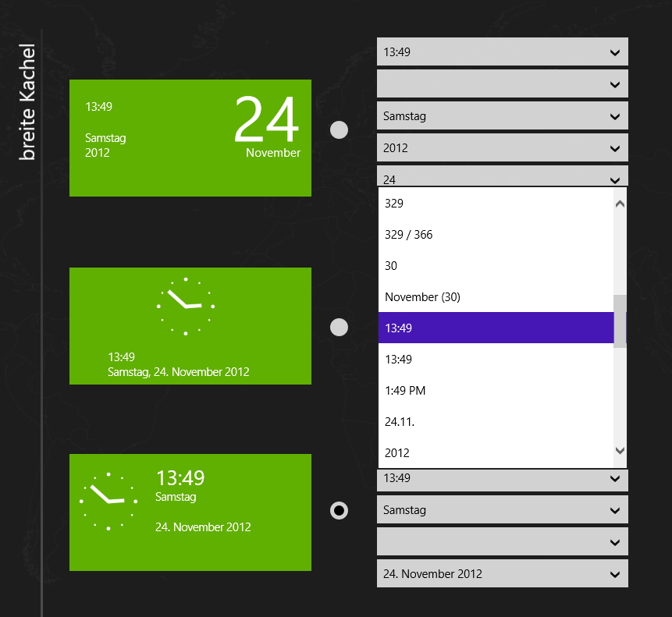Choose the highlighted 13:49 list option
Image resolution: width=672 pixels, height=617 pixels.
(496, 328)
